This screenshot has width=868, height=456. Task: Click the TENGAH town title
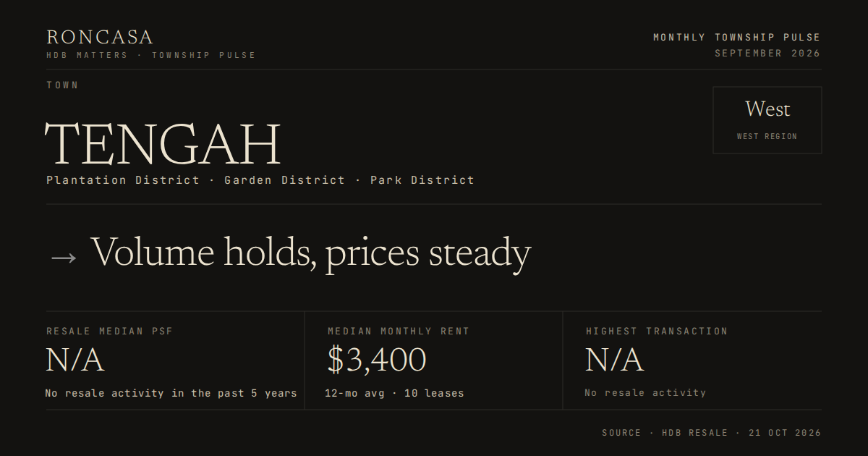(x=163, y=144)
